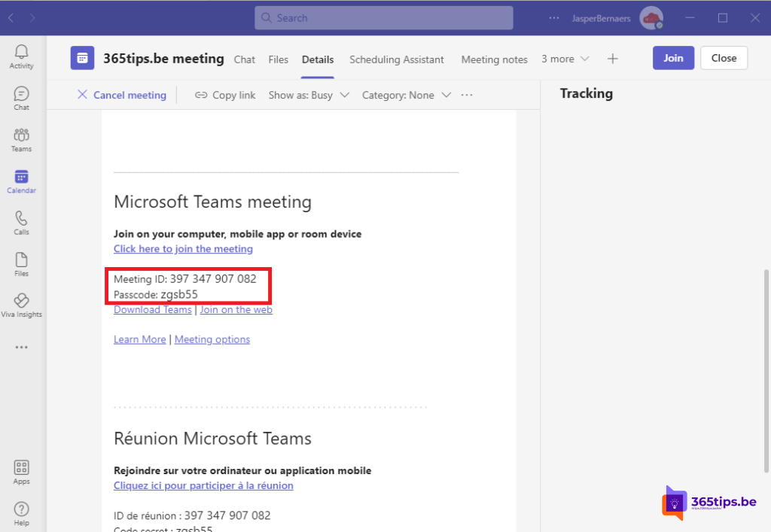The height and width of the screenshot is (532, 771).
Task: Open the Meeting notes tab
Action: [x=494, y=59]
